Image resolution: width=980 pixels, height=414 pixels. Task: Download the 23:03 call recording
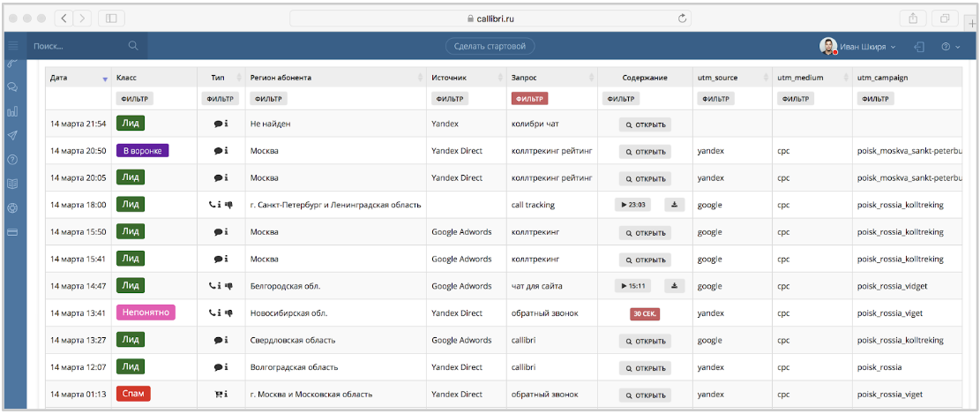(675, 205)
